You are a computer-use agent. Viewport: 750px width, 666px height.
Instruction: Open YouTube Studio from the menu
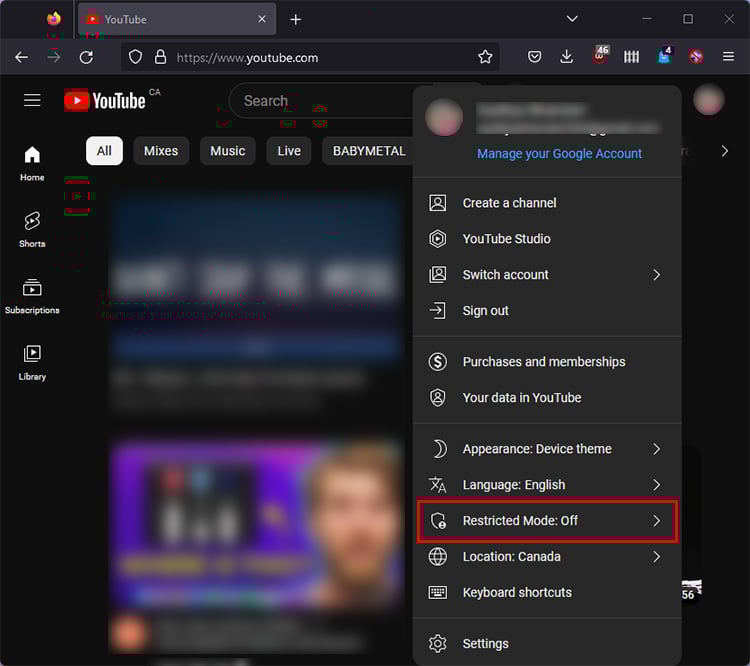point(547,239)
